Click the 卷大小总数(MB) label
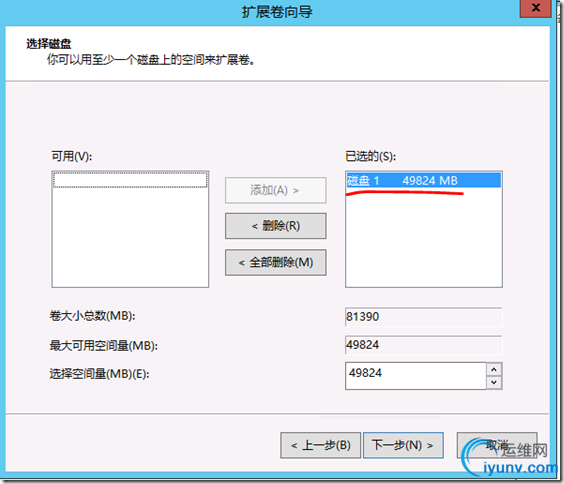 92,316
